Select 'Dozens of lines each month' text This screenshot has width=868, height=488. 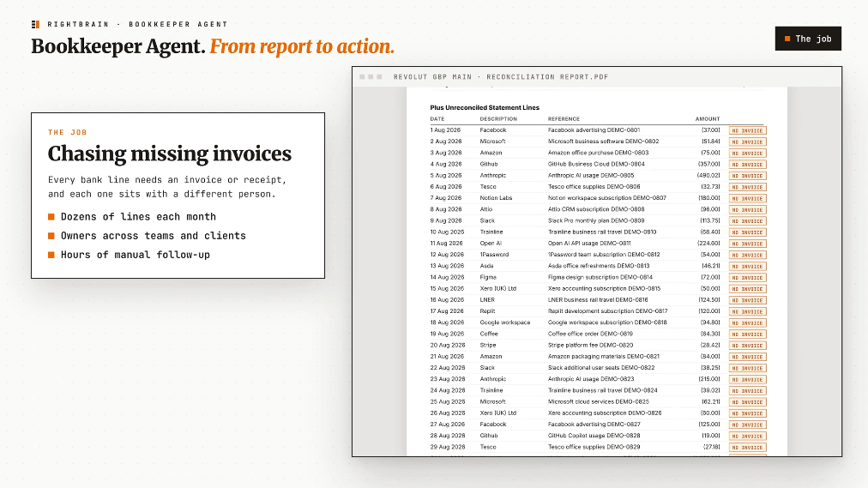[x=138, y=217]
